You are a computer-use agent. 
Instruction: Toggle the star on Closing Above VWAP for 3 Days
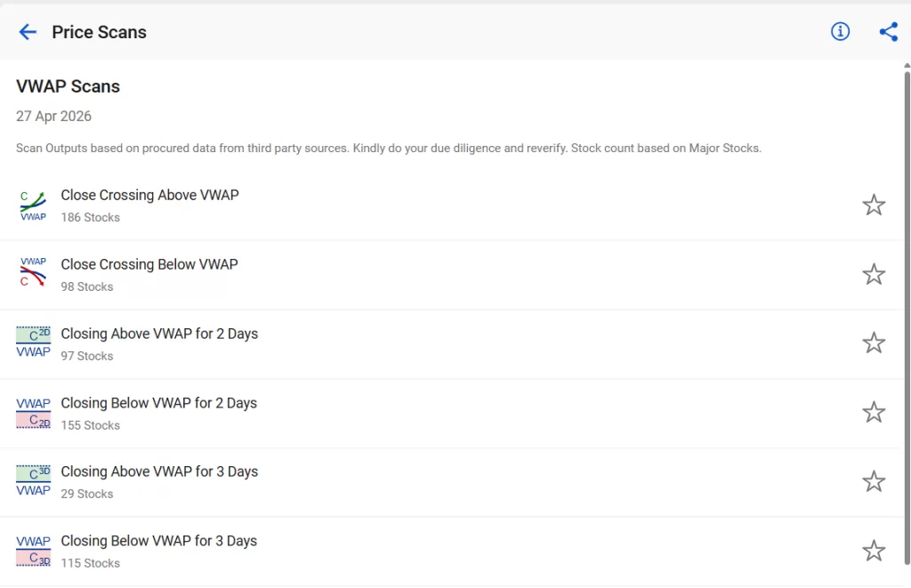(x=874, y=480)
